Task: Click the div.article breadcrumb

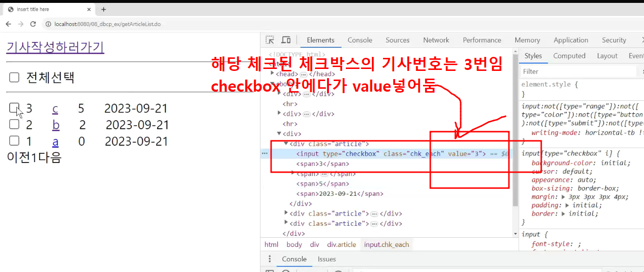Action: coord(342,245)
